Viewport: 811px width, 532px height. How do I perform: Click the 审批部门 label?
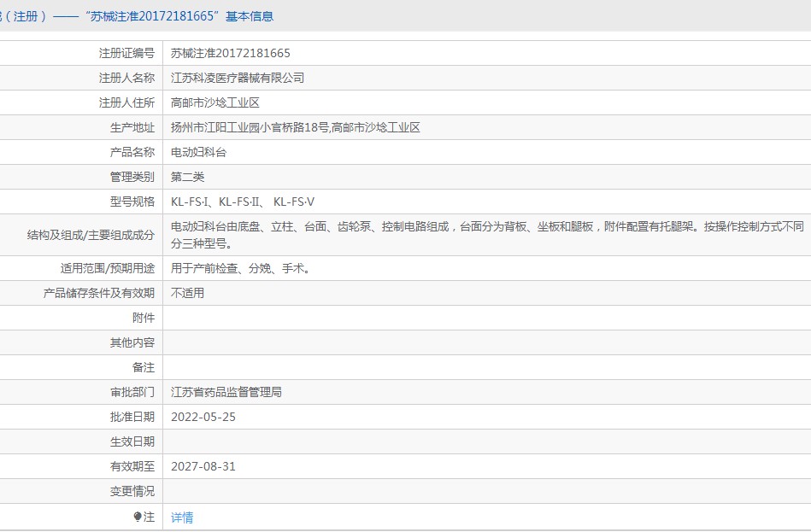tap(132, 393)
